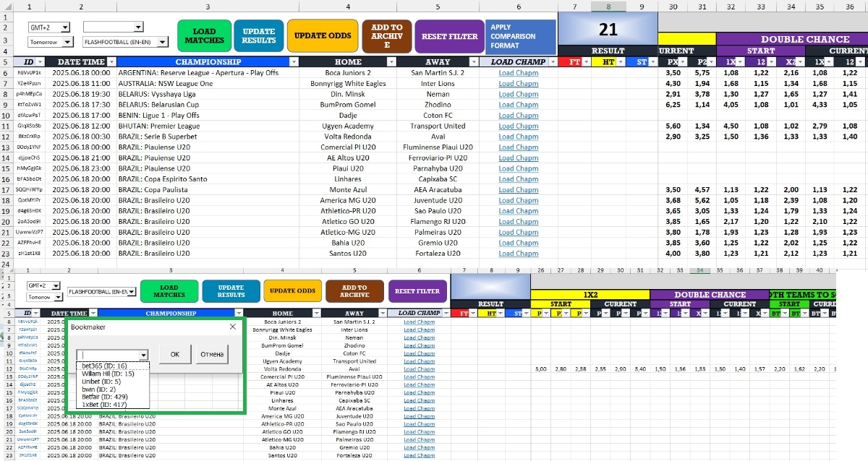Choose bet365 (ID: 16) from list
This screenshot has height=461, width=868.
click(x=104, y=366)
